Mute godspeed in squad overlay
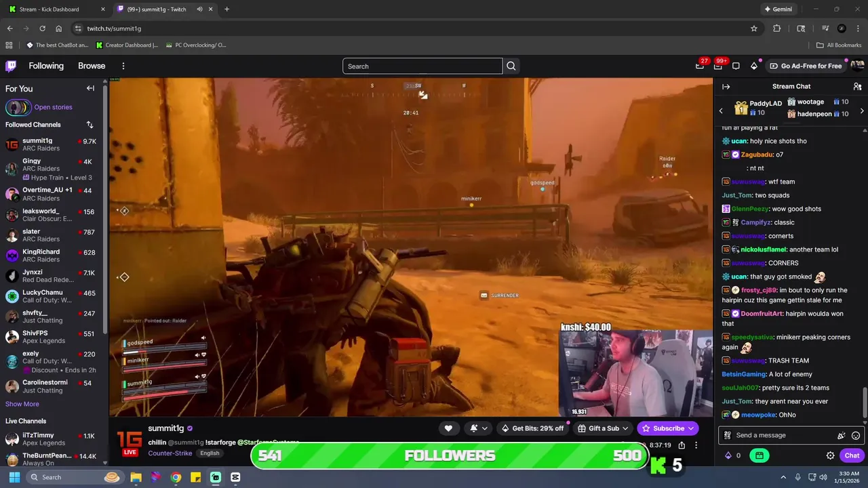868x488 pixels. coord(203,338)
